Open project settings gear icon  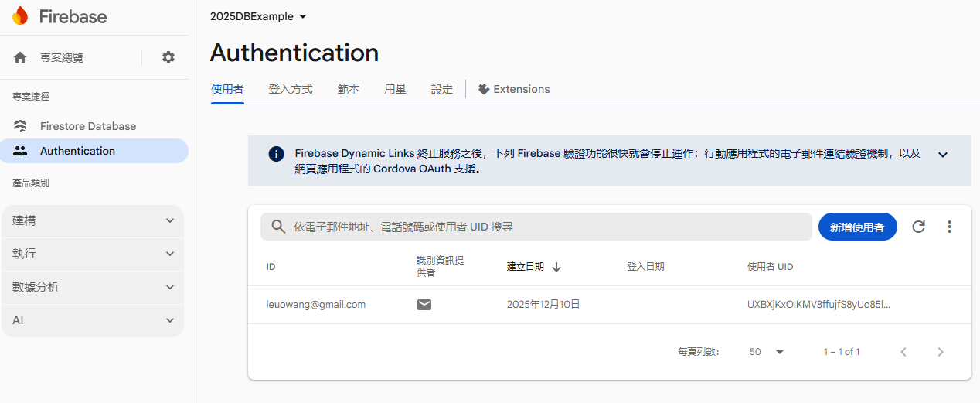[168, 57]
